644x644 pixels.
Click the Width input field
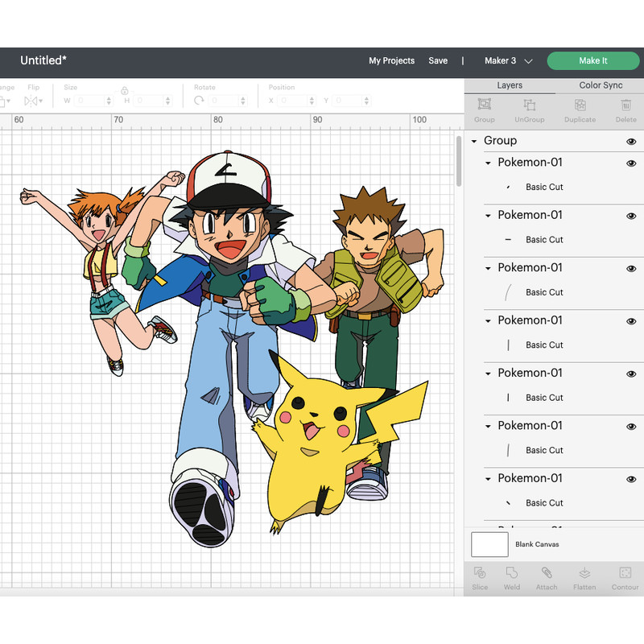(x=89, y=101)
